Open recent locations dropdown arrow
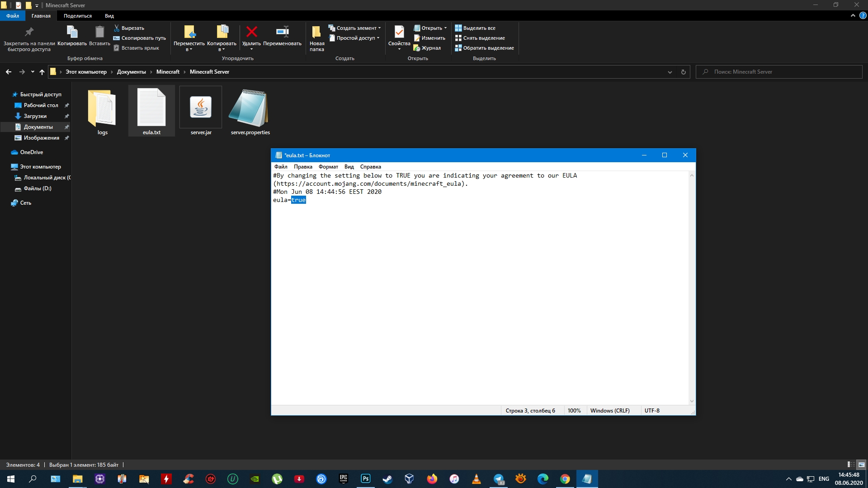This screenshot has height=488, width=868. click(x=33, y=72)
